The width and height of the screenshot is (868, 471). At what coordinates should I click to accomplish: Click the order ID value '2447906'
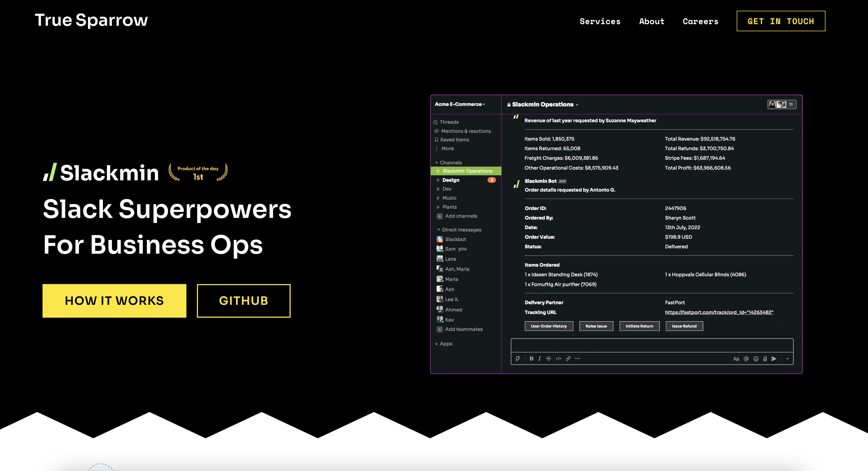675,208
